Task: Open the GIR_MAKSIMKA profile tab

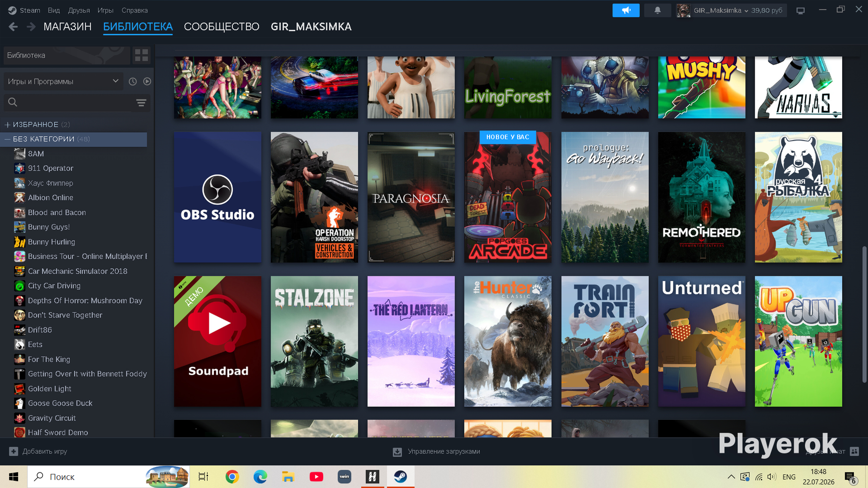Action: tap(311, 27)
